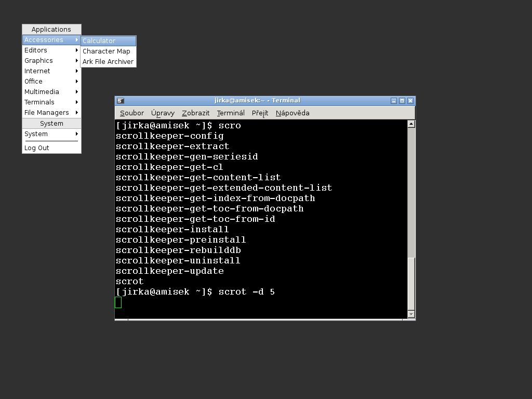Click the scrollbar up arrow in terminal
Image resolution: width=532 pixels, height=399 pixels.
pos(411,124)
